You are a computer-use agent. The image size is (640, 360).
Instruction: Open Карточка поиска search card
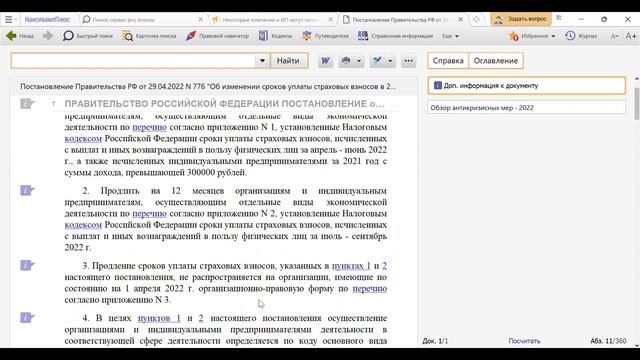click(149, 36)
